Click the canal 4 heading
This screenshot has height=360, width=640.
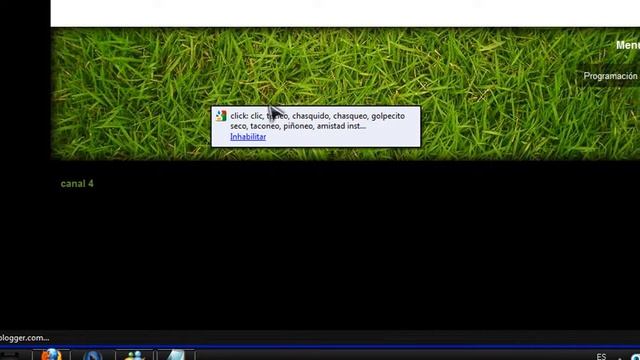click(77, 184)
